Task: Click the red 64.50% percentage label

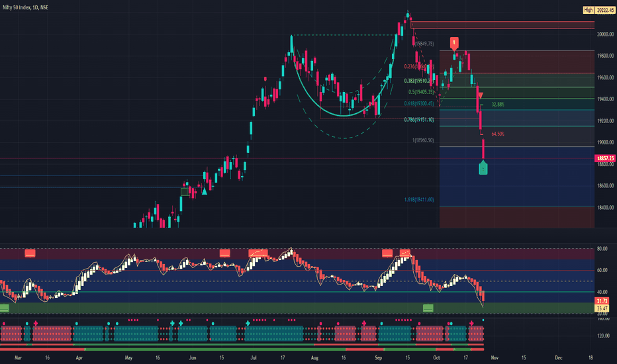Action: click(498, 134)
